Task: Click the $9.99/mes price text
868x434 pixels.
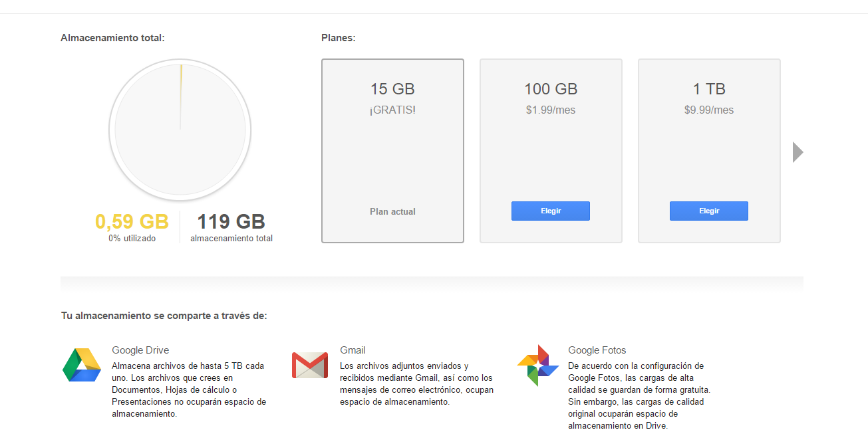Action: coord(708,110)
